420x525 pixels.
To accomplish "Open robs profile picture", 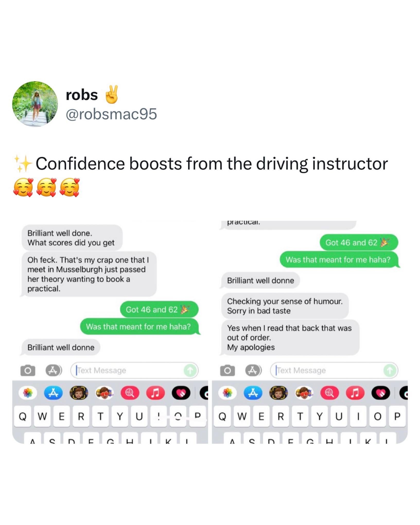I will pyautogui.click(x=35, y=104).
